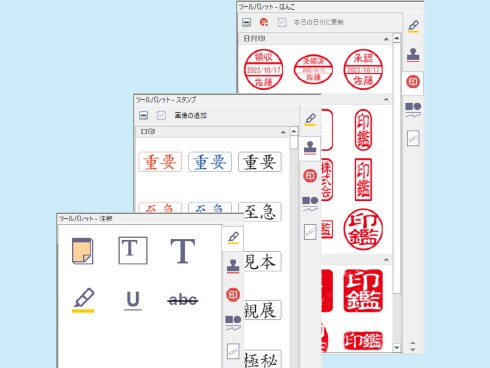
Task: Click the 画像の追加 button
Action: (191, 116)
